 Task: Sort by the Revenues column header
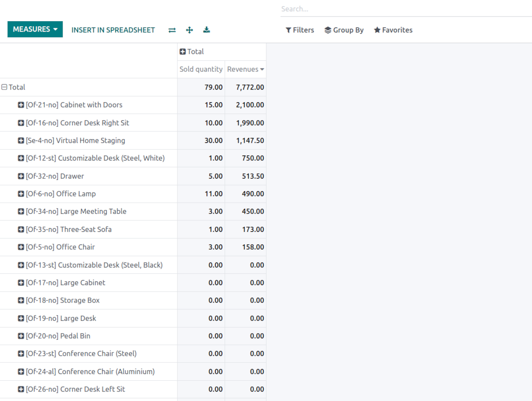[245, 69]
